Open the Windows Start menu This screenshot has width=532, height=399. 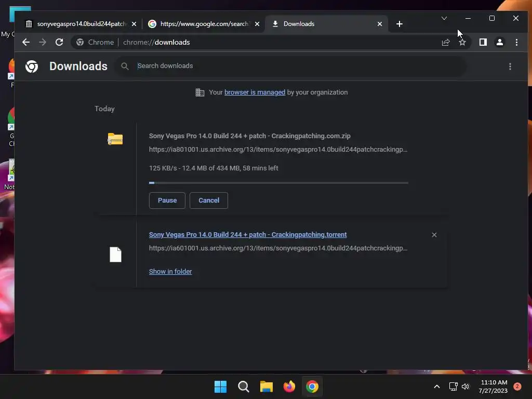pyautogui.click(x=220, y=387)
